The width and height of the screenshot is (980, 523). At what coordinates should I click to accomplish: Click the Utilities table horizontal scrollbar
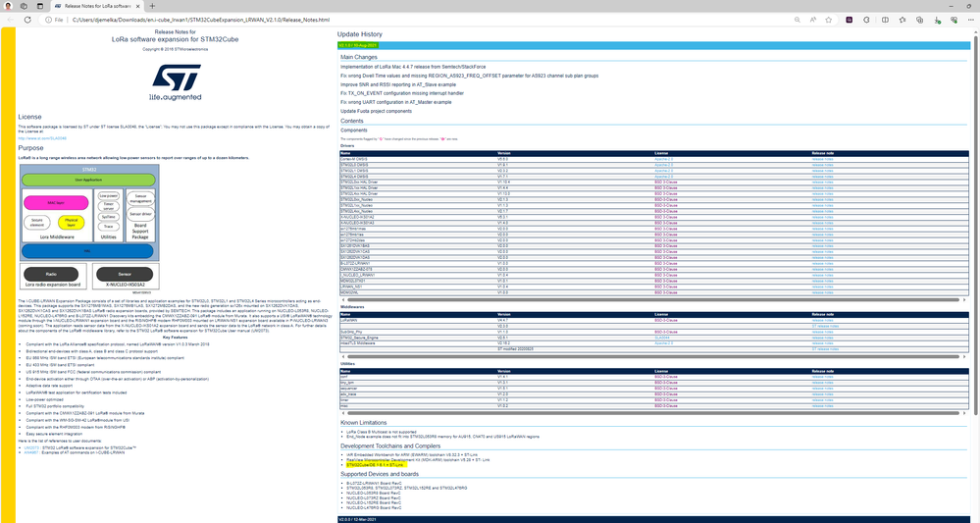click(653, 413)
